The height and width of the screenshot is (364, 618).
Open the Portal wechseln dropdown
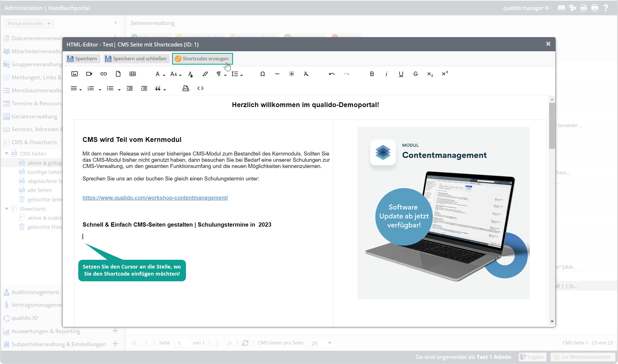29,24
